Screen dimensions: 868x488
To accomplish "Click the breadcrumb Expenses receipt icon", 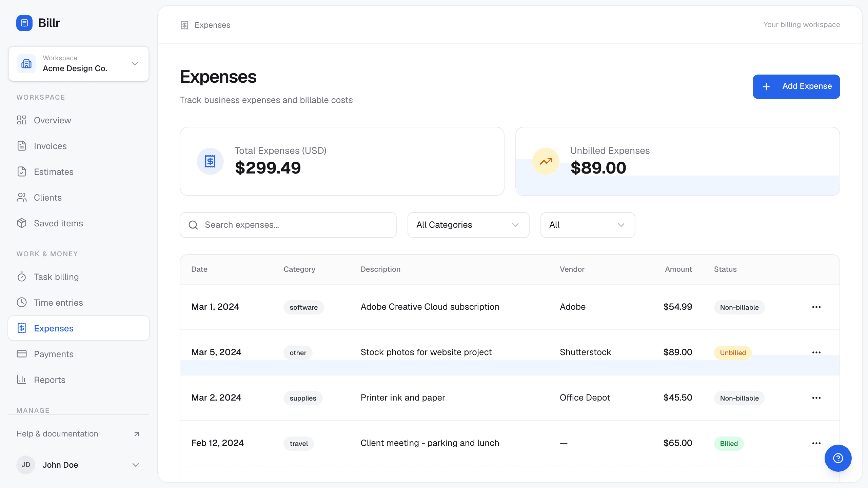I will (x=184, y=25).
